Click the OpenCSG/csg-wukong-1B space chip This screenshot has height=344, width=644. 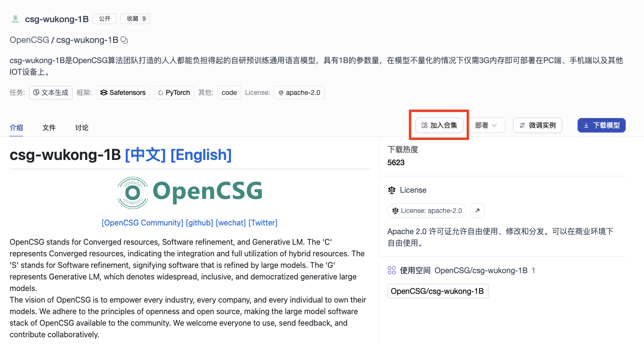(x=438, y=291)
